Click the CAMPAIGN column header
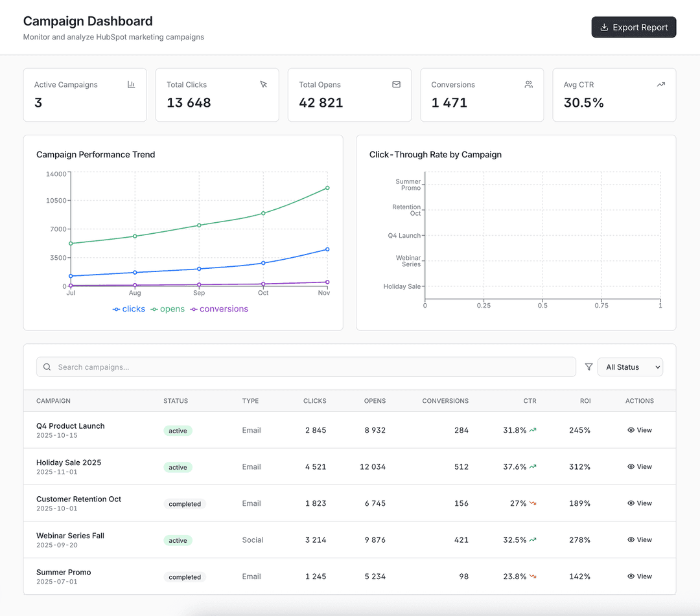This screenshot has width=700, height=616. 53,401
